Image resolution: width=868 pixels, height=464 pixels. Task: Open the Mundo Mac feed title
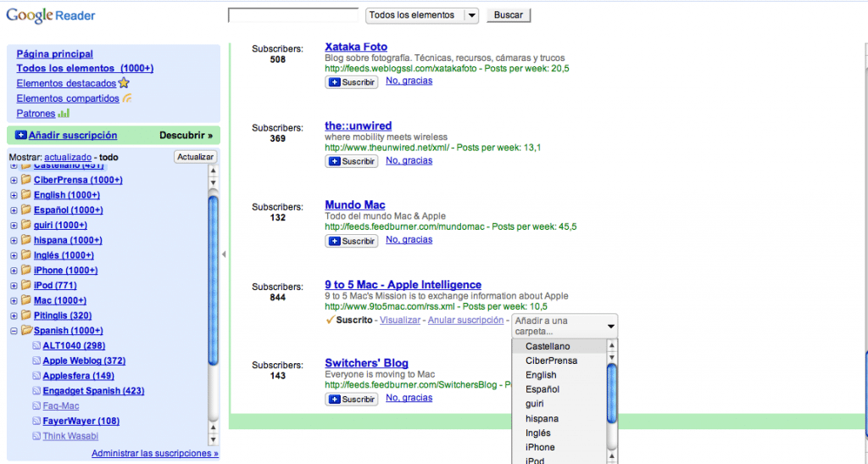pyautogui.click(x=355, y=205)
